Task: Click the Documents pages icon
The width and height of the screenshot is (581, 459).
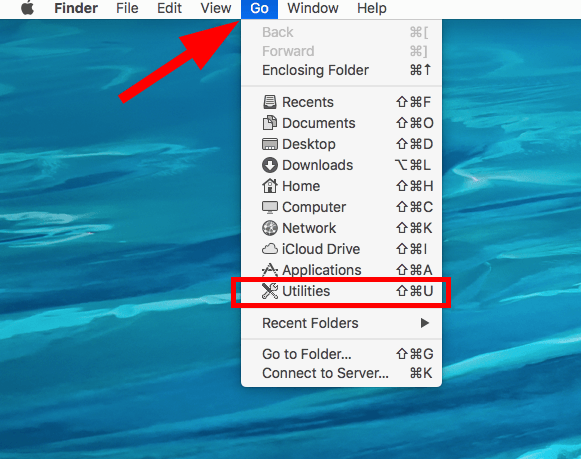Action: (270, 123)
